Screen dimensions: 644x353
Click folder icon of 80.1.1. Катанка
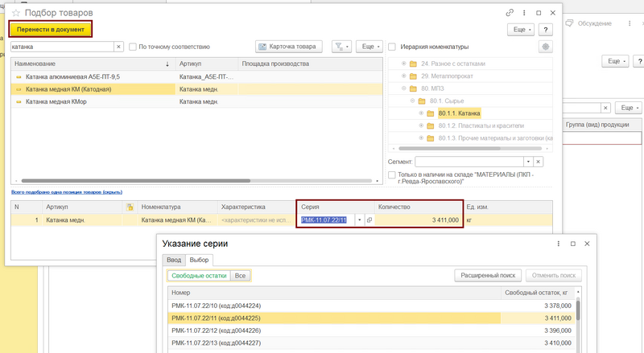(x=431, y=113)
